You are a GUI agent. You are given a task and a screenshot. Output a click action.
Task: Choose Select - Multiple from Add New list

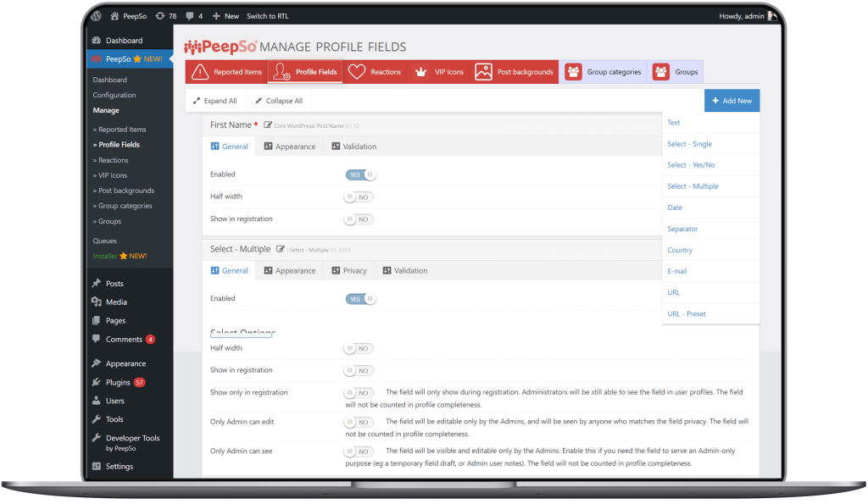pyautogui.click(x=711, y=186)
